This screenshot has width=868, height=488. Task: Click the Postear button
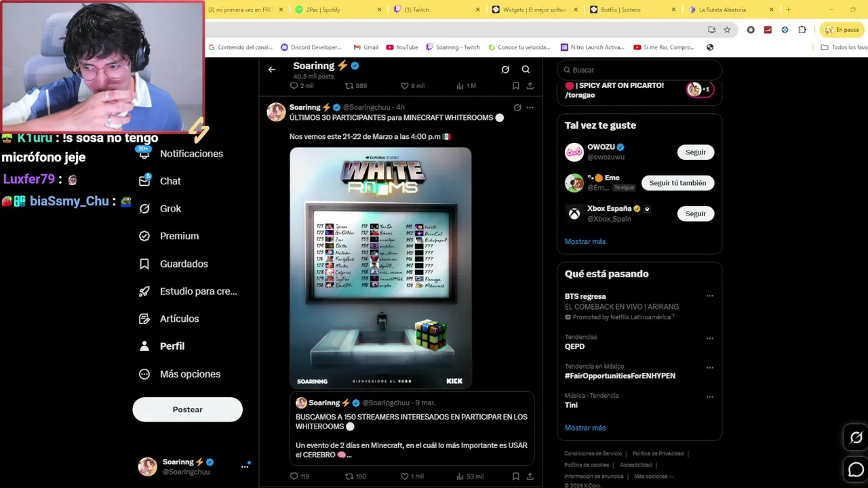pyautogui.click(x=187, y=409)
